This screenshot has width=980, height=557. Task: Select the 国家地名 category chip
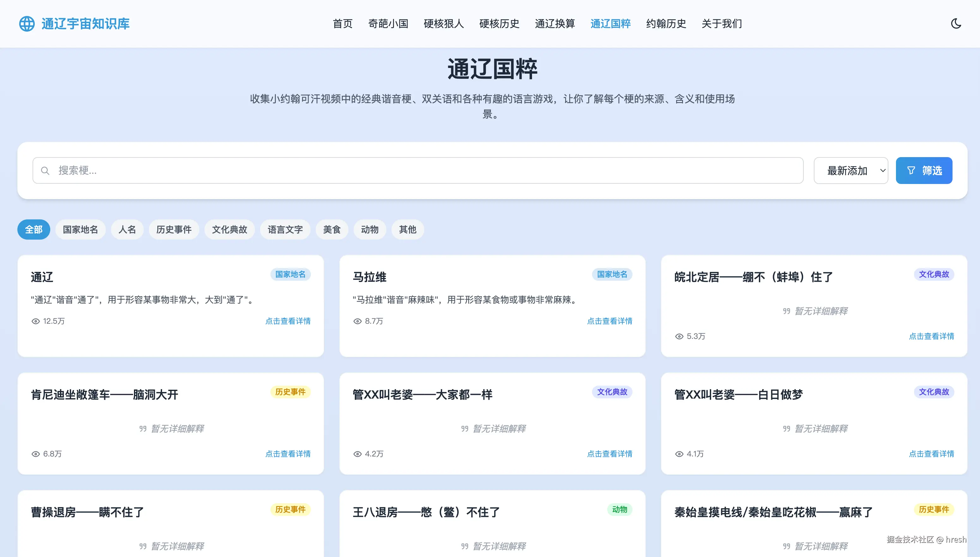tap(80, 230)
